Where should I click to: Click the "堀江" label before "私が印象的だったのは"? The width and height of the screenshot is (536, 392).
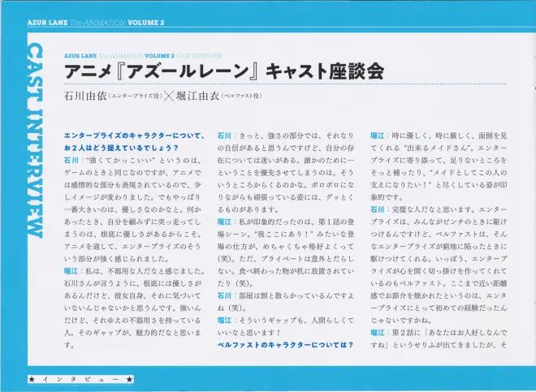click(225, 222)
